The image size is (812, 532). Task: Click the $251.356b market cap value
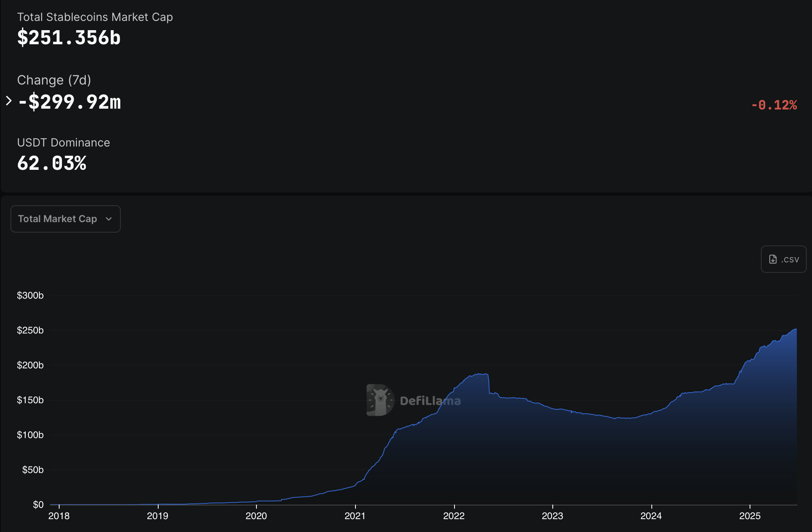point(69,38)
